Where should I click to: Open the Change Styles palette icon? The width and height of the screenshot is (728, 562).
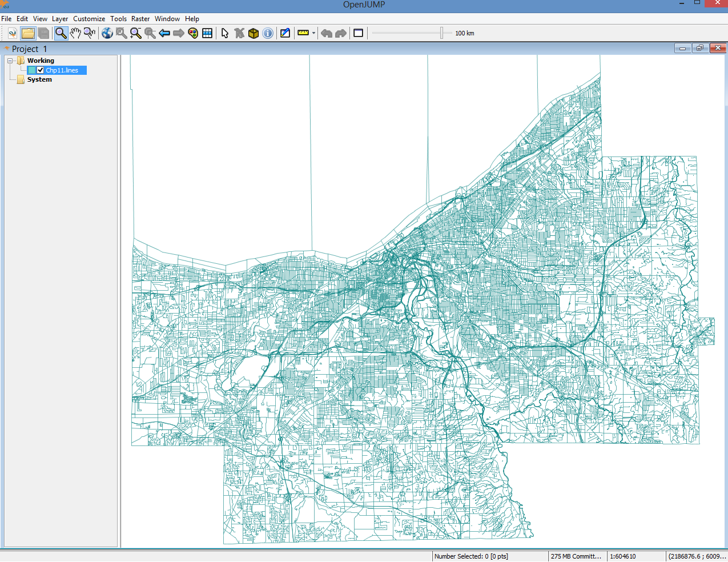click(x=193, y=33)
